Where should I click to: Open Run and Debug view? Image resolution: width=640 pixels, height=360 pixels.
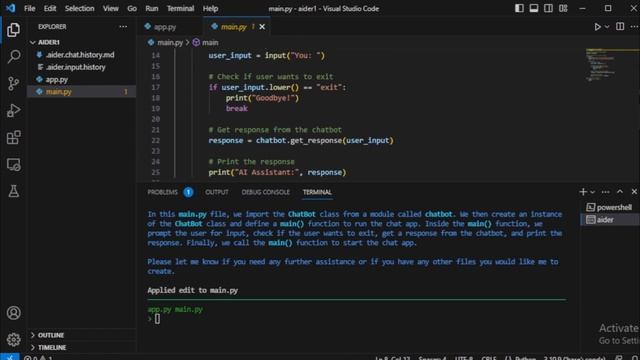coord(13,111)
